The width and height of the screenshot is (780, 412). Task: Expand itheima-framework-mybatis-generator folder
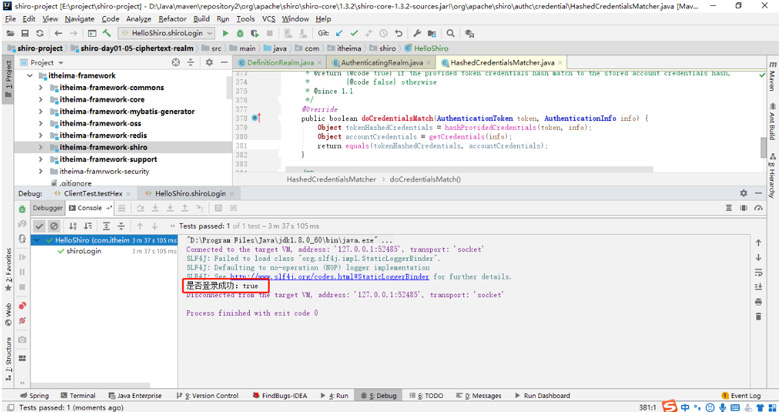coord(41,111)
